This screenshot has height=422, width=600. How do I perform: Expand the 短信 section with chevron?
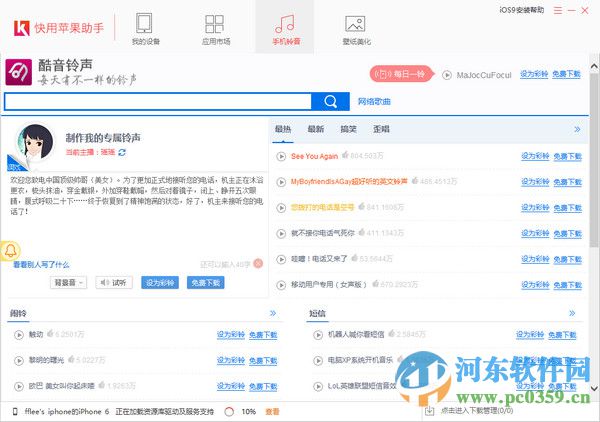click(x=572, y=313)
